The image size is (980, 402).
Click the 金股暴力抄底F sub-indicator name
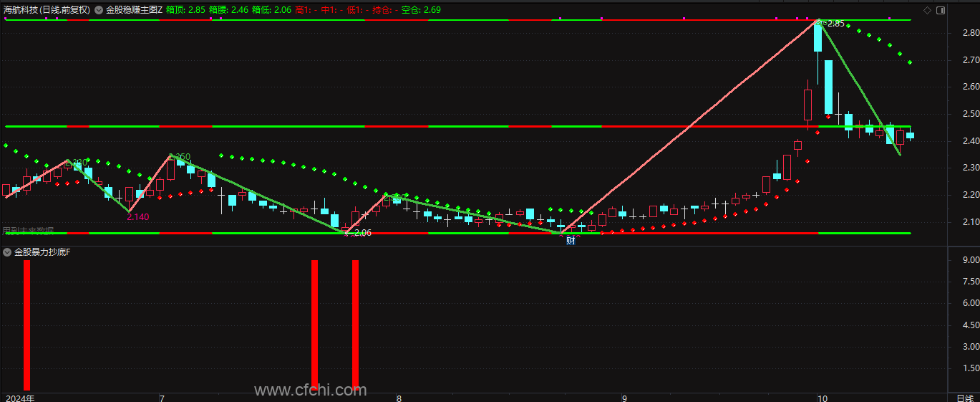click(x=42, y=252)
